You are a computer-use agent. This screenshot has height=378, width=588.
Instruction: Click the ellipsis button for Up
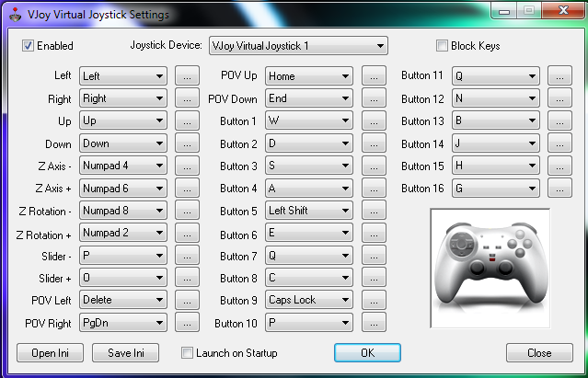tap(187, 120)
